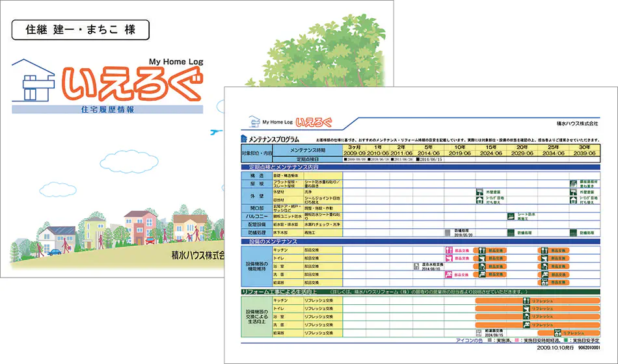Click the 防蟻処理 row label
The image size is (618, 364).
(256, 233)
